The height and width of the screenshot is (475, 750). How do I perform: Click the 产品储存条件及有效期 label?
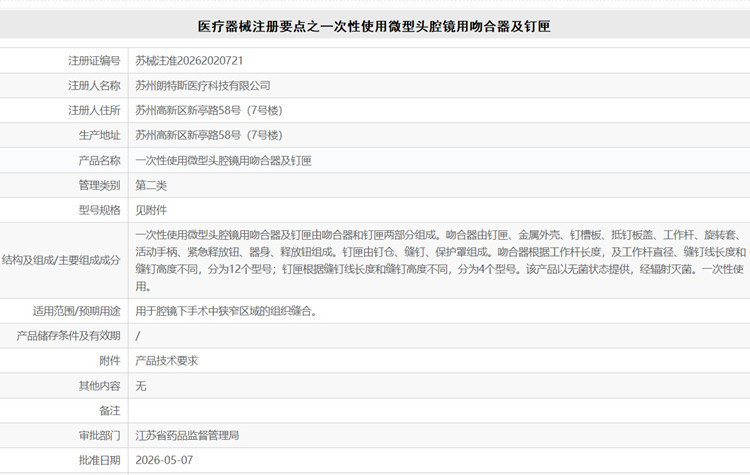pos(68,336)
